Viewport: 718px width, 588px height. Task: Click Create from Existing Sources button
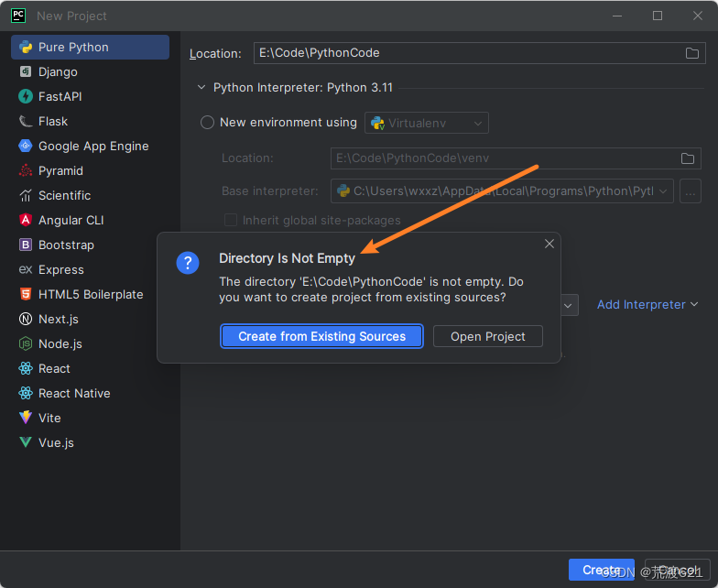click(x=322, y=337)
